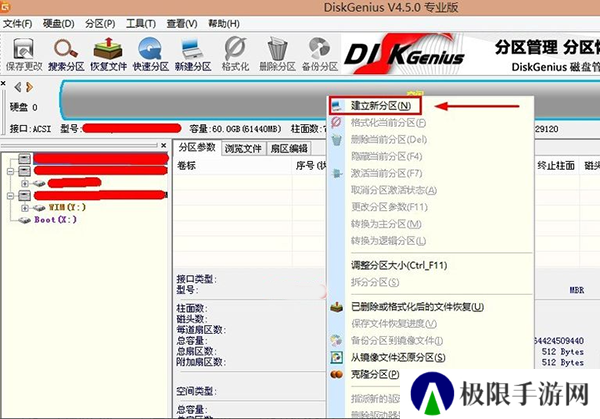This screenshot has width=600, height=419.
Task: Click the file recovery icon in context menu
Action: pyautogui.click(x=336, y=307)
